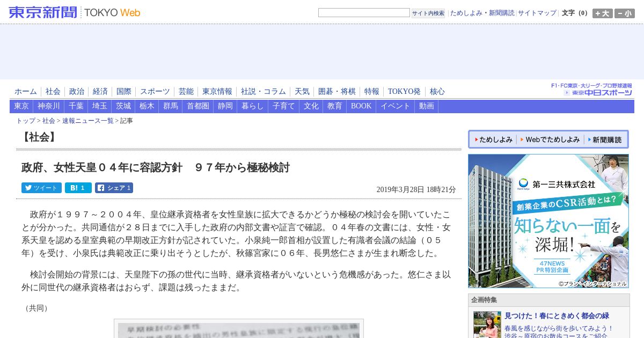Focus the site search input field
644x338 pixels.
point(364,12)
